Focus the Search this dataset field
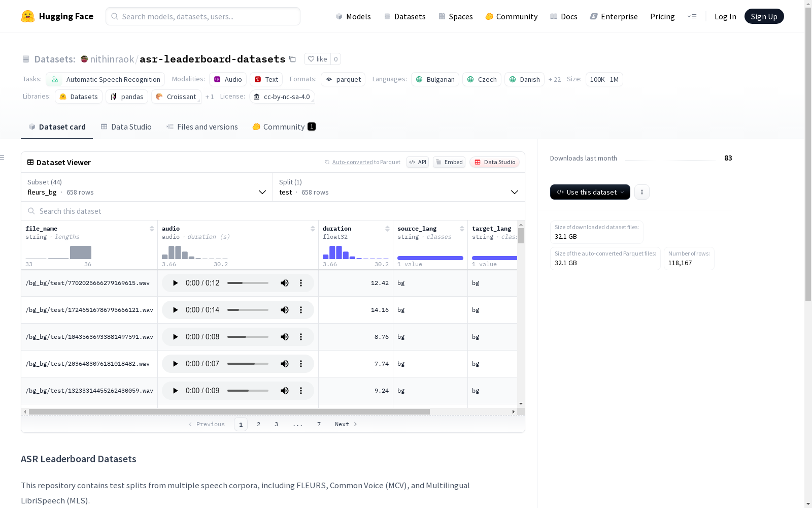Screen dimensions: 812x508 pyautogui.click(x=273, y=211)
